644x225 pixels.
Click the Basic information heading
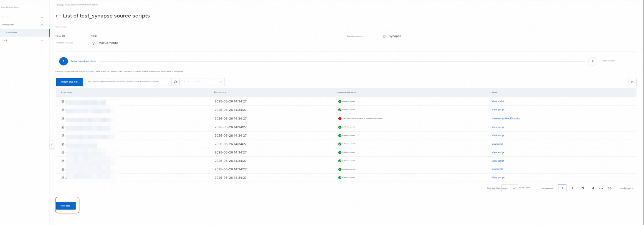[x=62, y=27]
